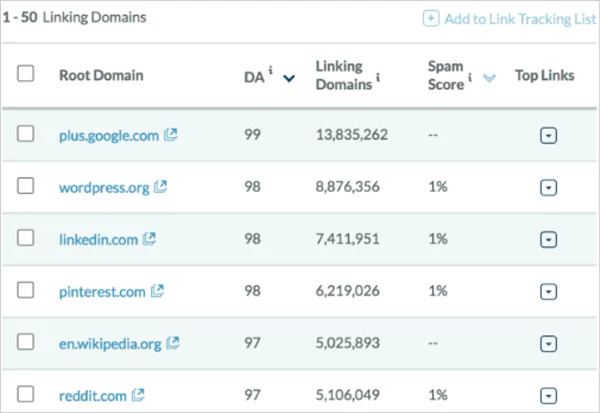Click the info icon beside DA
Viewport: 600px width, 413px height.
[x=271, y=70]
